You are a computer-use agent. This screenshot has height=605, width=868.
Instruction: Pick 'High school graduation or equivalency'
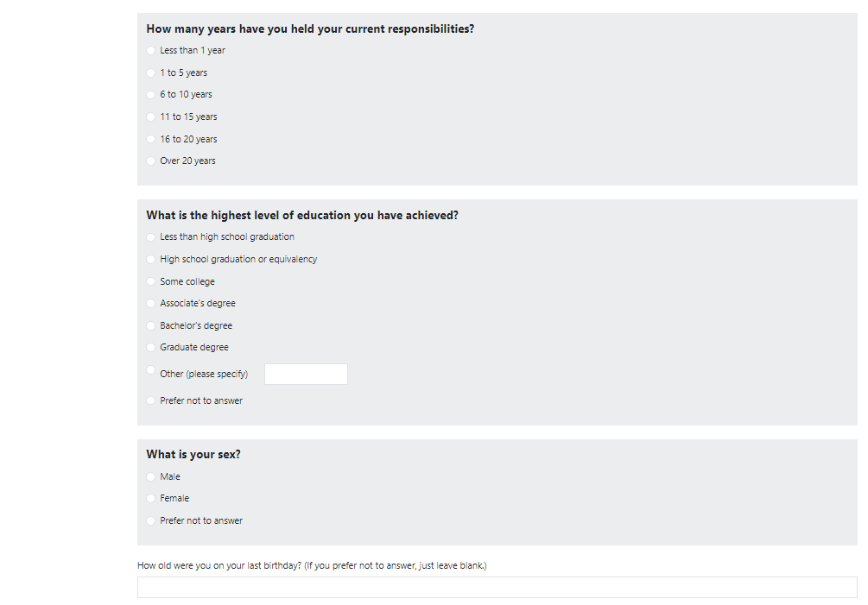(x=151, y=260)
